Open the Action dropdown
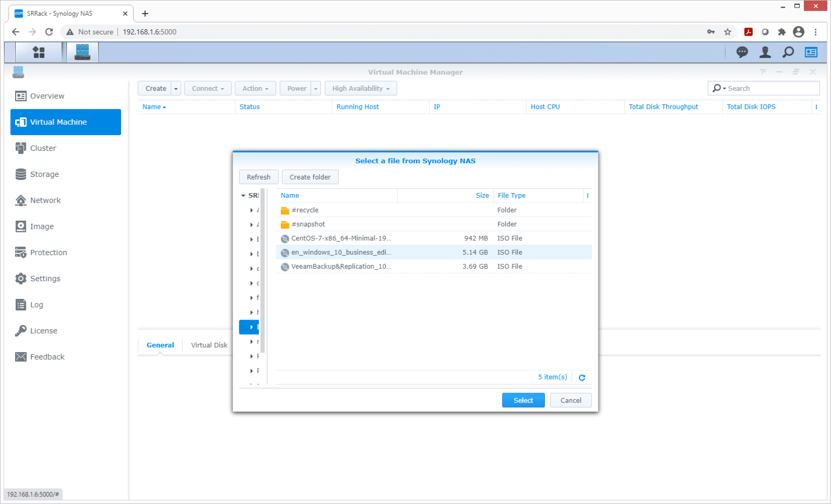The width and height of the screenshot is (831, 504). click(255, 89)
